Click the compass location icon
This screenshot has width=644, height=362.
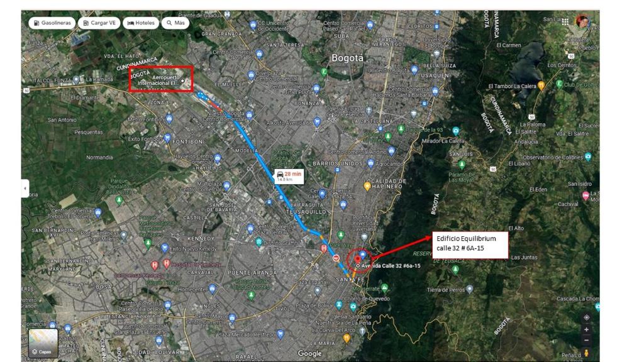(587, 317)
